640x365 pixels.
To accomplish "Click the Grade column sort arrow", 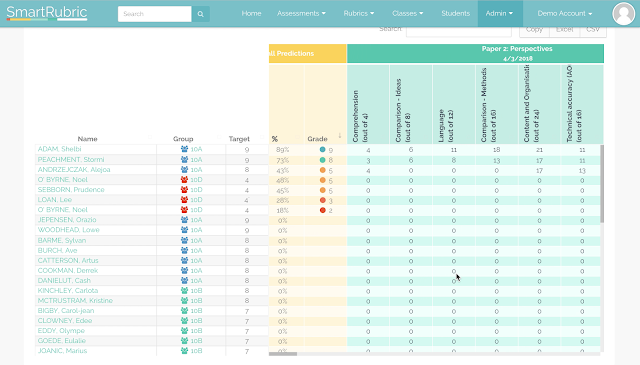I will tap(340, 136).
